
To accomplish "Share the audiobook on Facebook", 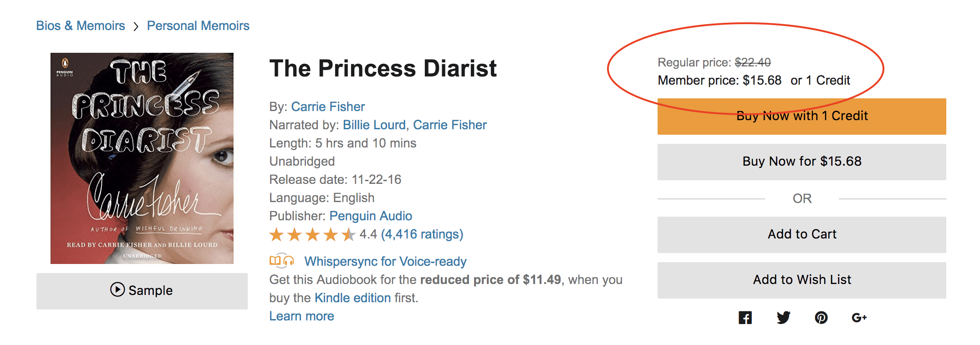I will 745,318.
